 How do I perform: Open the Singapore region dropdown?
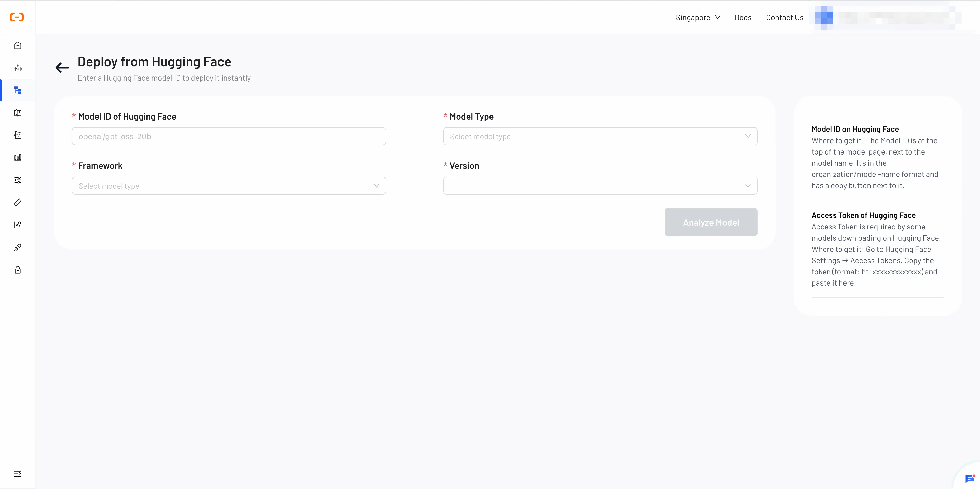coord(698,18)
